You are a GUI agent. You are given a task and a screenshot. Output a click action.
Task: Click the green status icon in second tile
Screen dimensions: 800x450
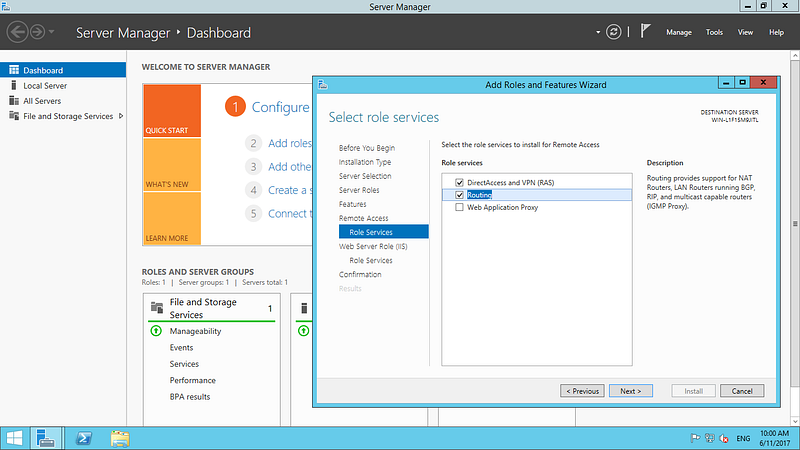[x=304, y=331]
